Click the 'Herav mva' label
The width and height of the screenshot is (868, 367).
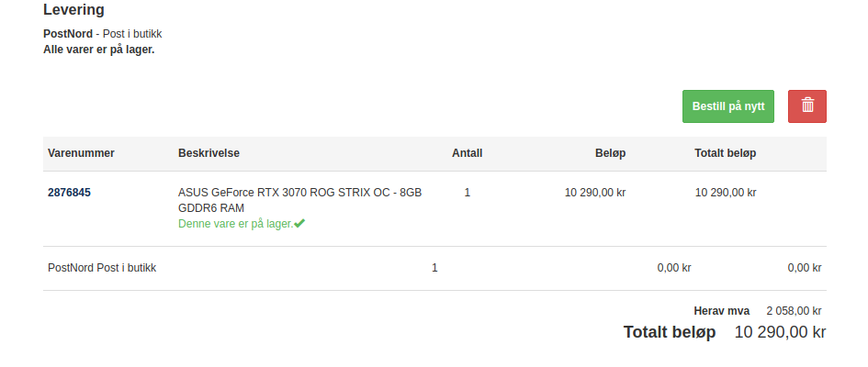721,311
